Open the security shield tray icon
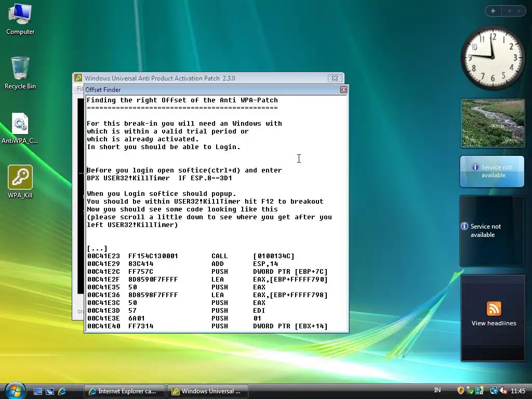Viewport: 532px width, 399px height. click(x=460, y=391)
